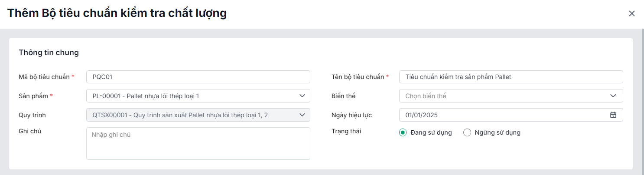Focus the Tên bộ tiêu chuẩn text field

pyautogui.click(x=511, y=77)
